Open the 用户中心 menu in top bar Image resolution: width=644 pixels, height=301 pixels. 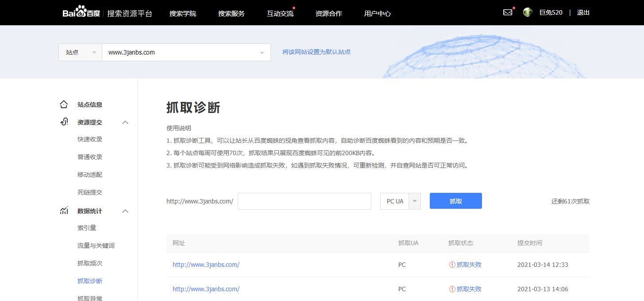pos(377,14)
